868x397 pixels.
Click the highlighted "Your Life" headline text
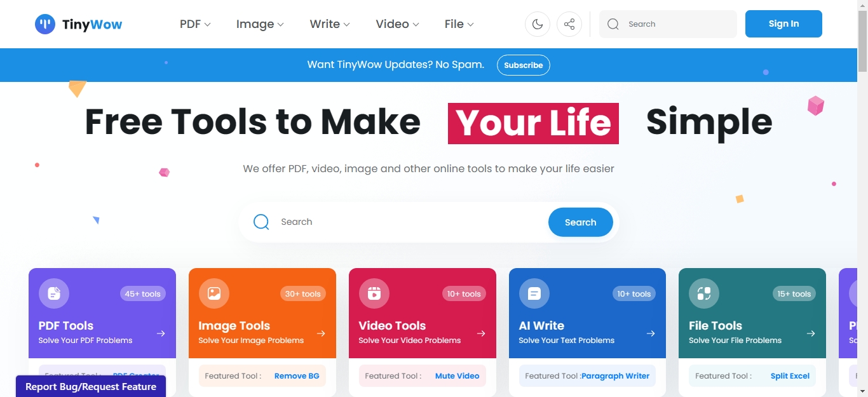(533, 123)
